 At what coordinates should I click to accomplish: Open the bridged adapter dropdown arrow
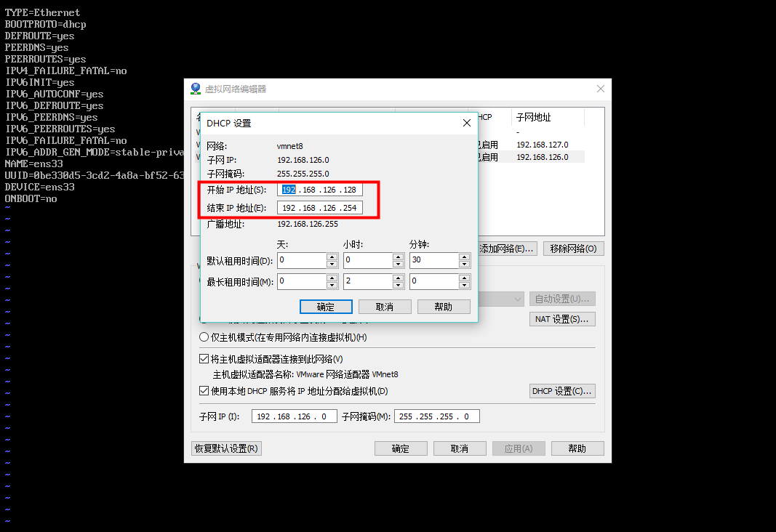click(517, 299)
